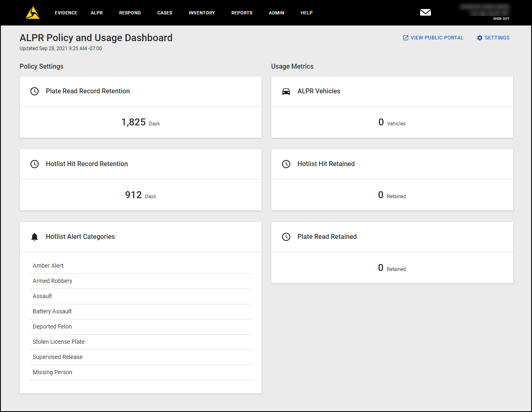Screen dimensions: 532x412
Task: Click SIGN OUT in the top bar
Action: [501, 19]
